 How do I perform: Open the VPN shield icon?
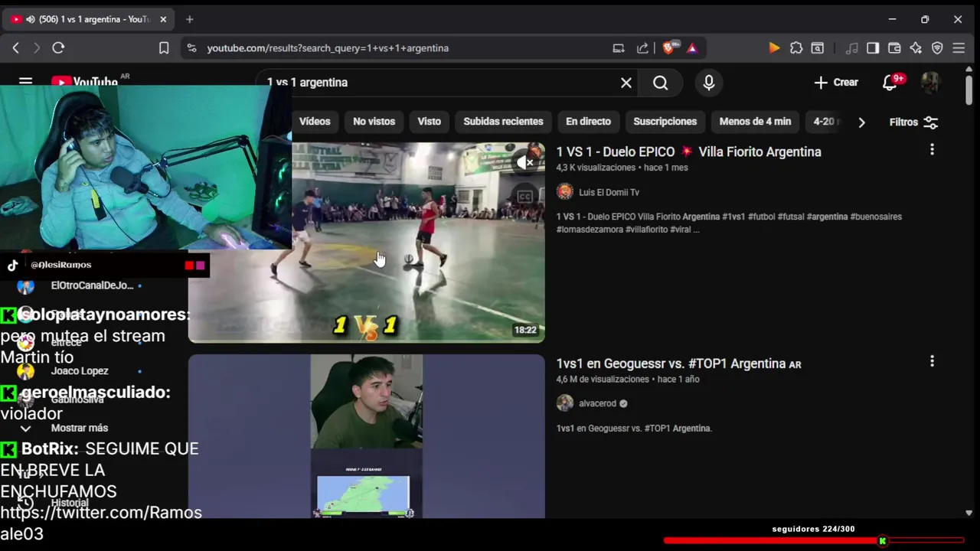pos(937,47)
